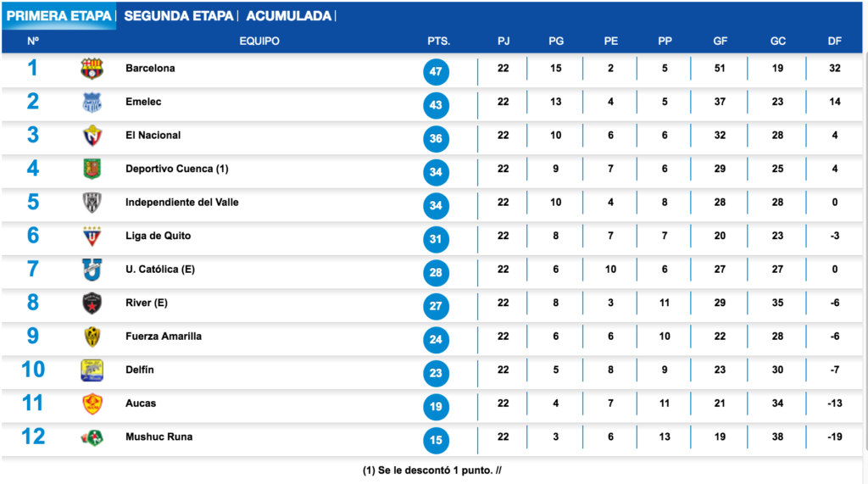
Task: Click the El Nacional team crest
Action: pos(92,136)
